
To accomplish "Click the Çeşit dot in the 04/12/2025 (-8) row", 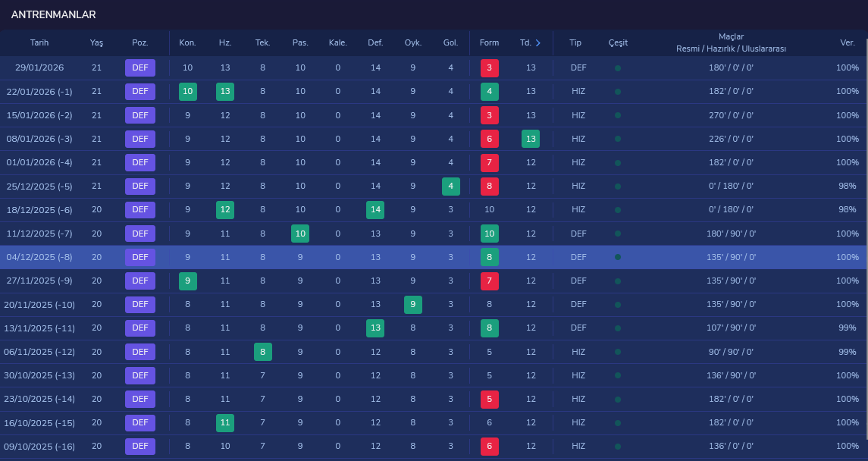I will pos(618,257).
